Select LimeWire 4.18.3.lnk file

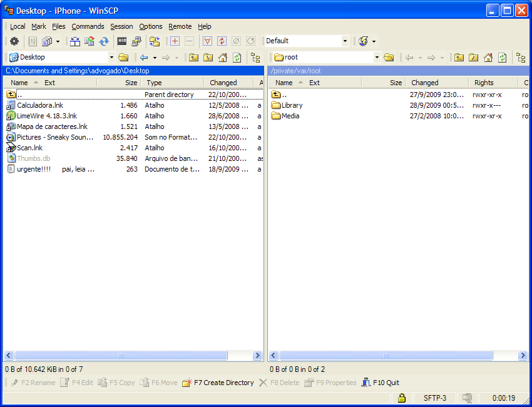click(47, 116)
